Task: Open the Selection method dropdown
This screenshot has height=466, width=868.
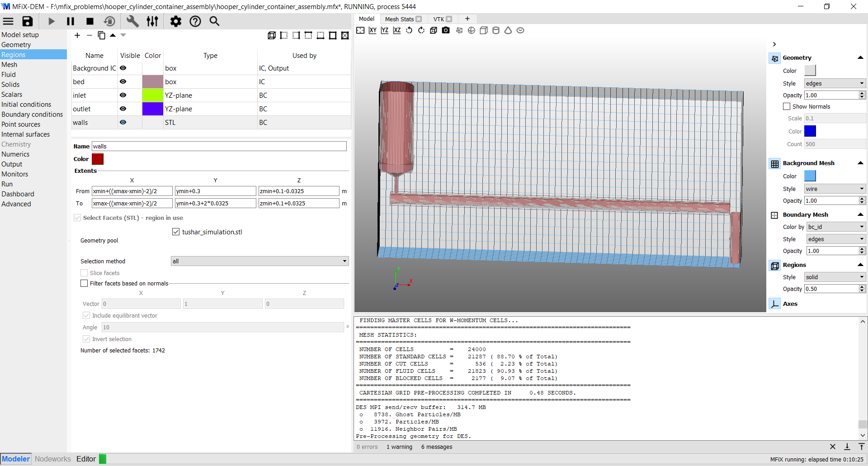Action: (259, 261)
